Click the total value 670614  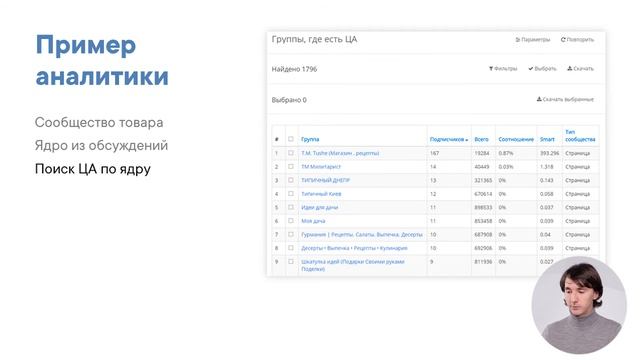click(483, 194)
